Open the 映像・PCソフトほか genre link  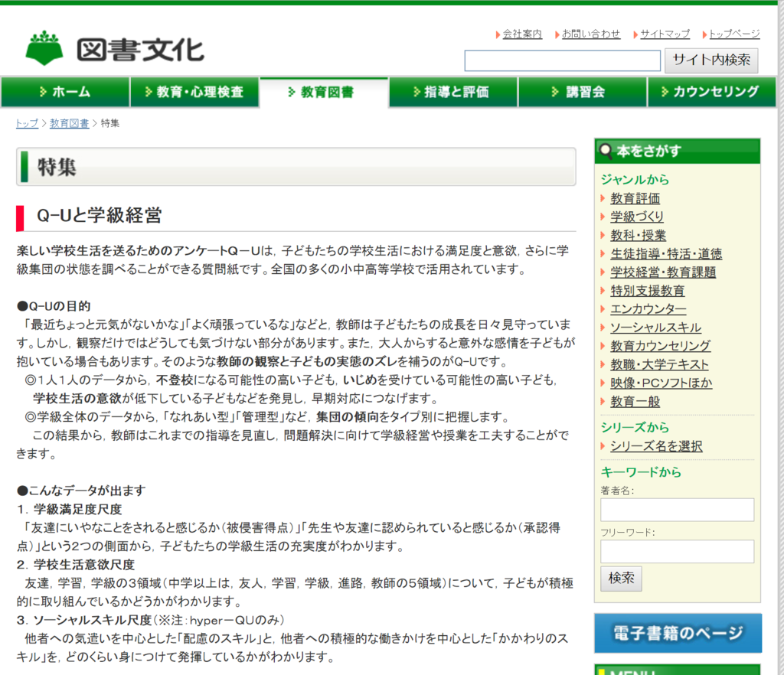[x=661, y=383]
